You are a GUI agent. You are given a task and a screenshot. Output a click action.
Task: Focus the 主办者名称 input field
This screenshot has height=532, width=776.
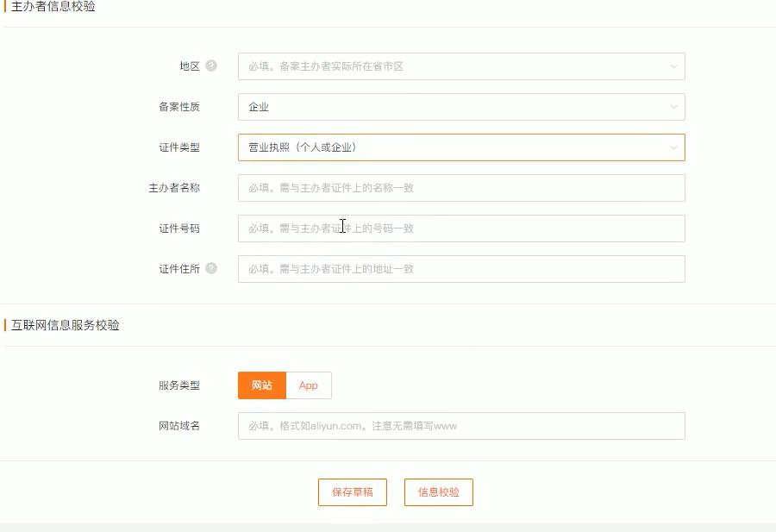point(461,188)
